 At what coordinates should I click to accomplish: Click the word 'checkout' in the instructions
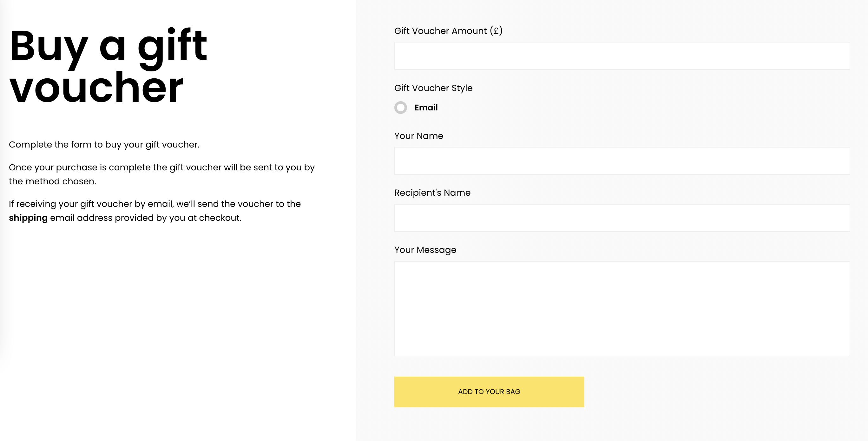coord(219,218)
